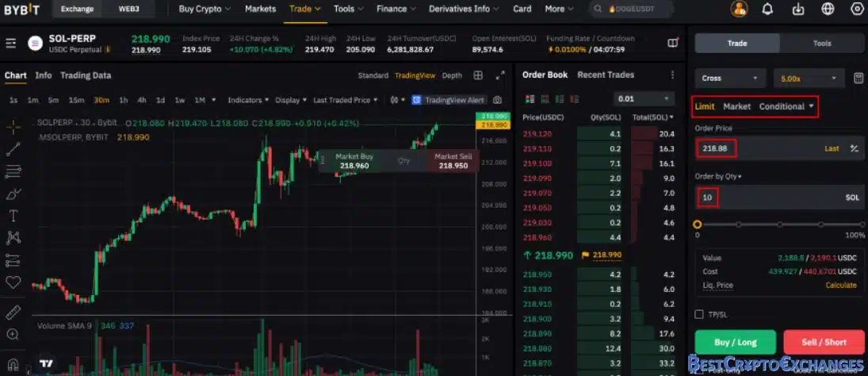The height and width of the screenshot is (376, 868).
Task: Switch order book to depth bars view
Action: (545, 99)
